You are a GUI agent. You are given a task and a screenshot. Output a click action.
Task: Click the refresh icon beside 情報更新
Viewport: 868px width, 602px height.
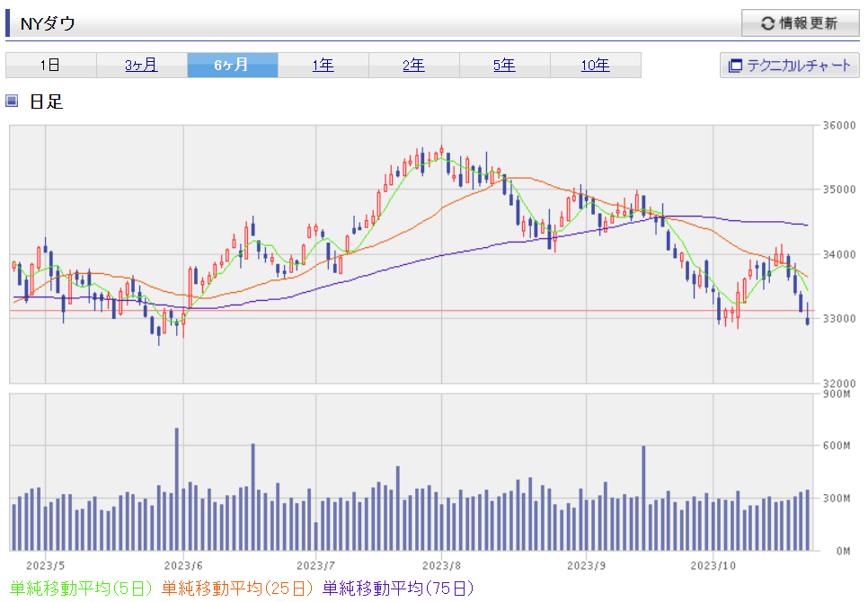[x=767, y=23]
